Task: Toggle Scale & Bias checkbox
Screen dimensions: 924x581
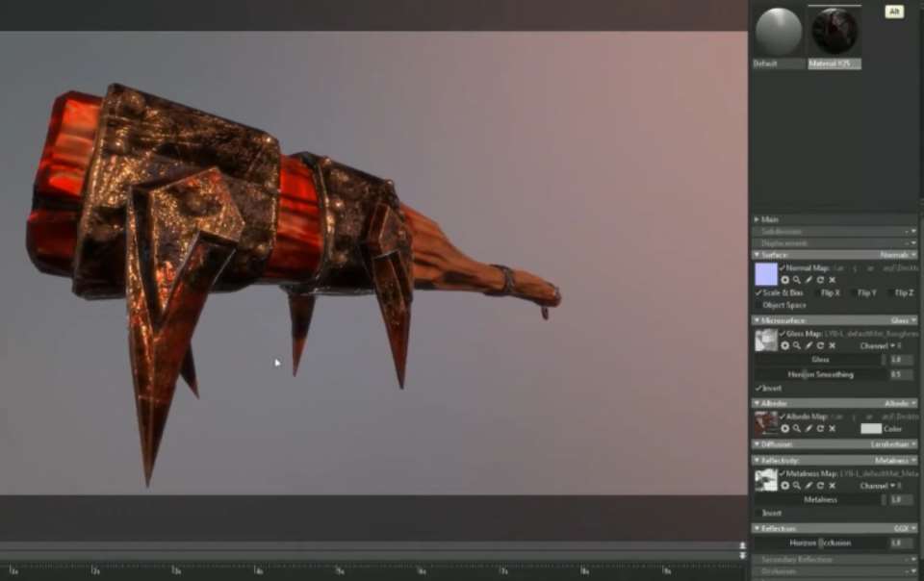Action: click(758, 292)
